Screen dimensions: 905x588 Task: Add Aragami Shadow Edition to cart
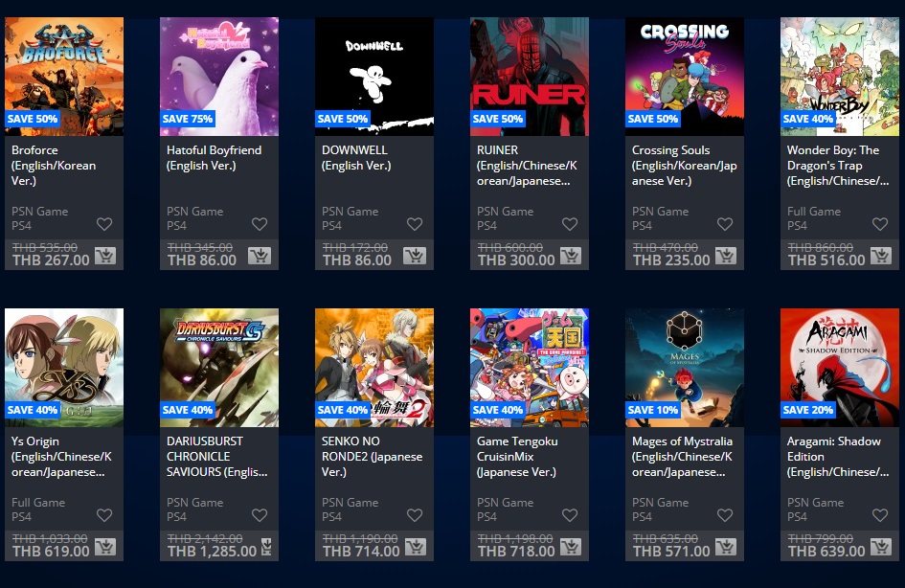pyautogui.click(x=881, y=547)
